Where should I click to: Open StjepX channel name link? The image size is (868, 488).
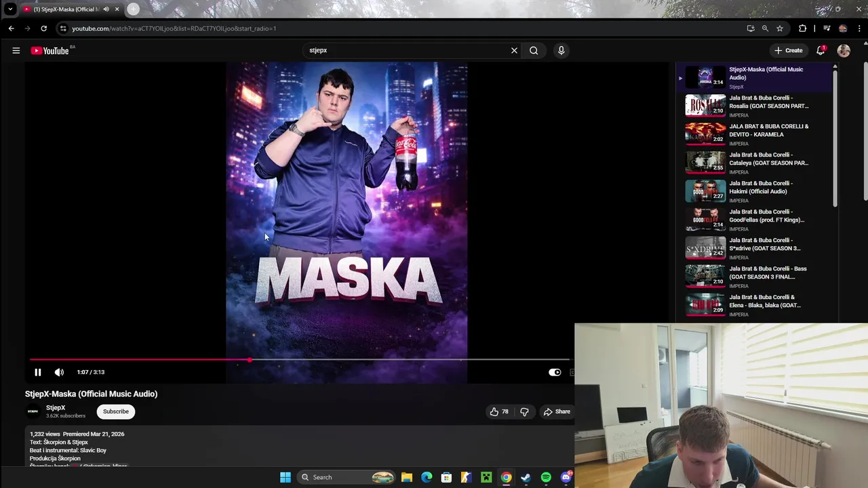click(x=56, y=408)
